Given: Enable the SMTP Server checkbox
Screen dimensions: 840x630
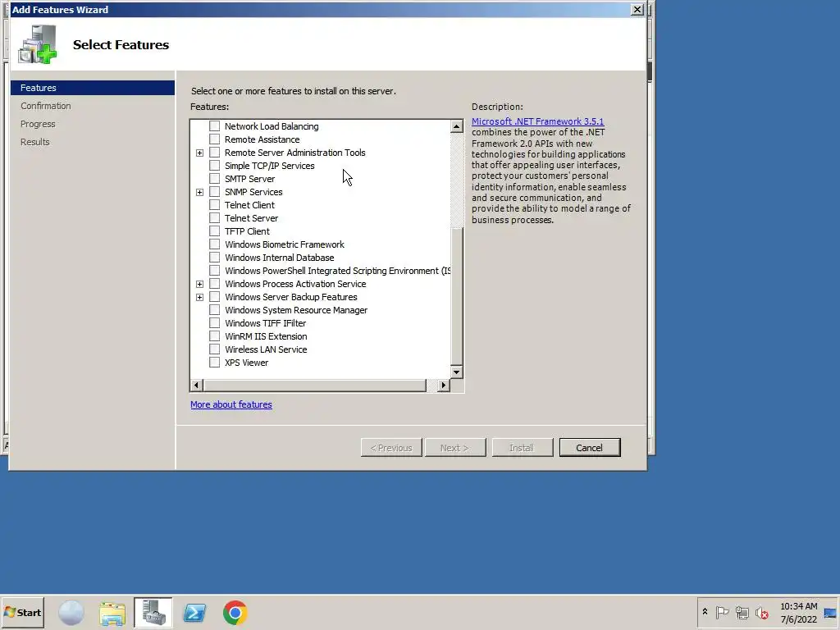Looking at the screenshot, I should [x=214, y=178].
